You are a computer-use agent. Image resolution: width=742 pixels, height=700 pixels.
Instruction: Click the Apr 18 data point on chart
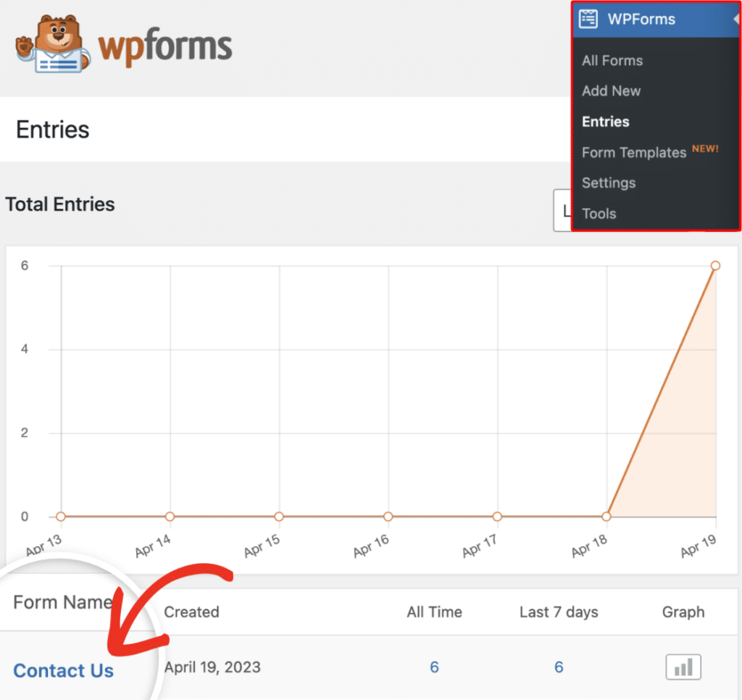click(x=606, y=517)
